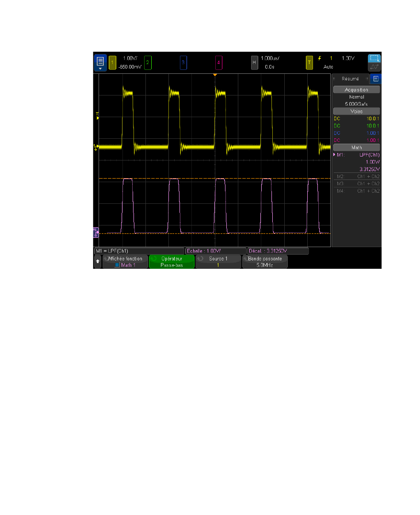This screenshot has width=420, height=515.
Task: Open trigger T settings button
Action: coord(309,62)
